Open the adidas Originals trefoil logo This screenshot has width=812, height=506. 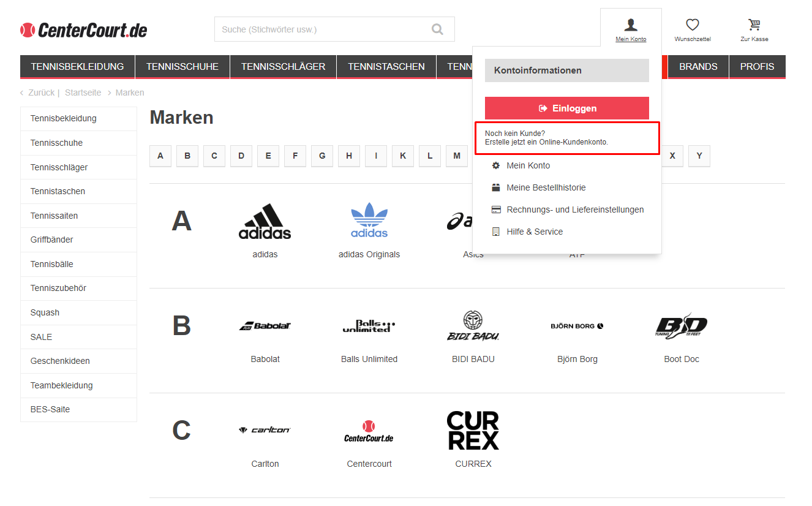tap(369, 220)
